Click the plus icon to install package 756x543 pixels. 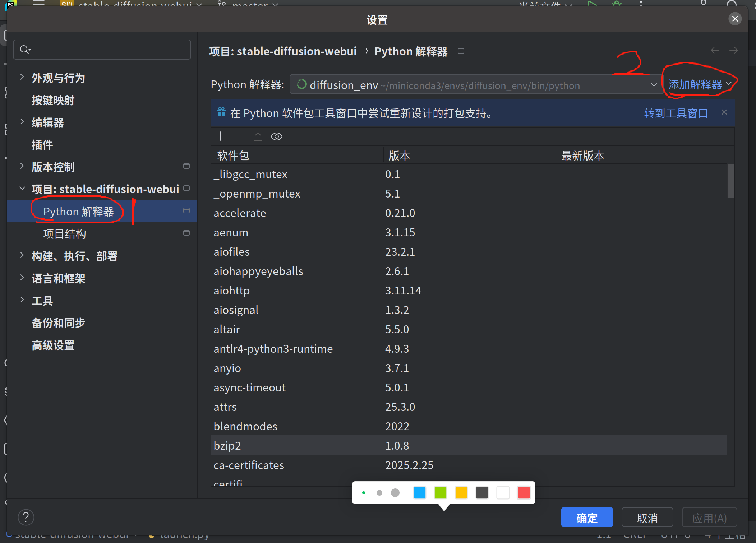[x=220, y=136]
